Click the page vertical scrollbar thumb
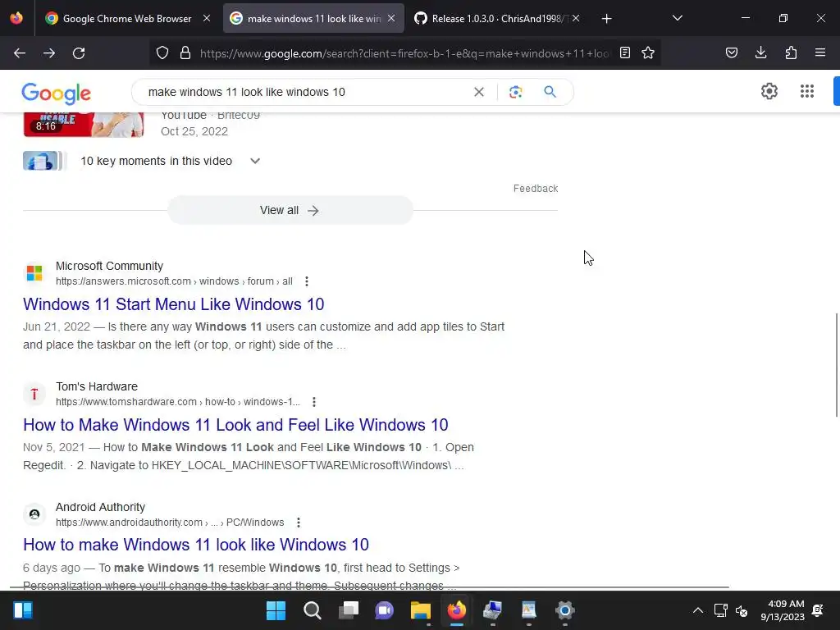Viewport: 840px width, 630px height. 836,364
